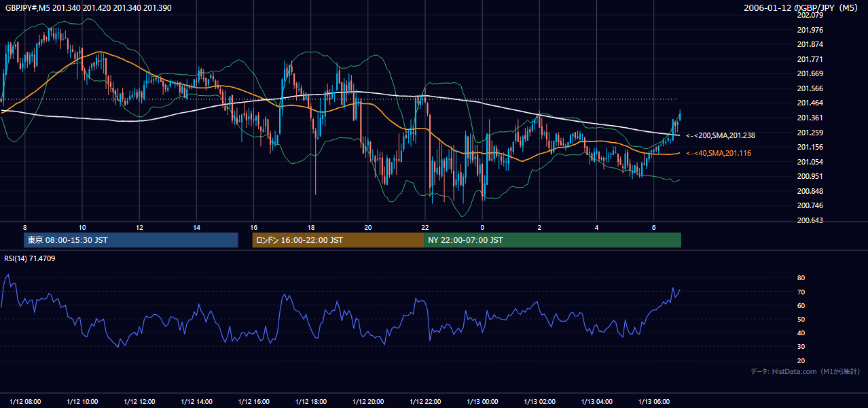Screen dimensions: 868x408
Task: Select the 東京 08:00-15:30 JST session bar
Action: 131,240
